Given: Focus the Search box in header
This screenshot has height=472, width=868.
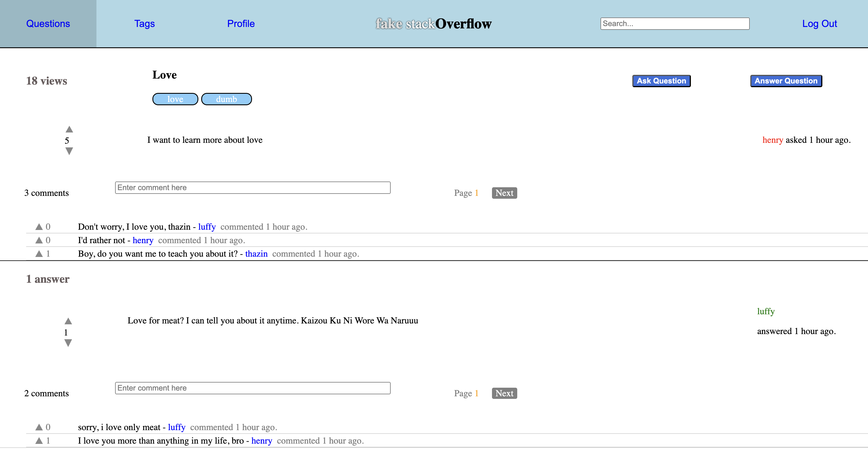Looking at the screenshot, I should 675,24.
